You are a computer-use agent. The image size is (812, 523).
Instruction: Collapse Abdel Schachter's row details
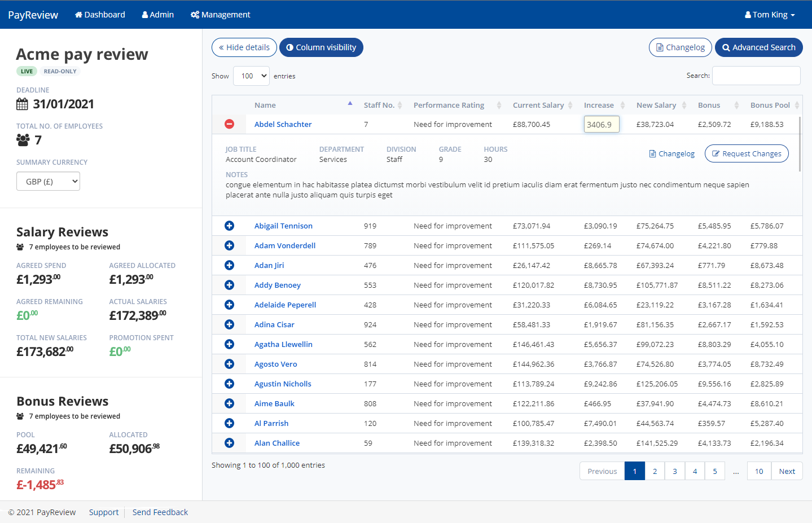click(x=229, y=124)
